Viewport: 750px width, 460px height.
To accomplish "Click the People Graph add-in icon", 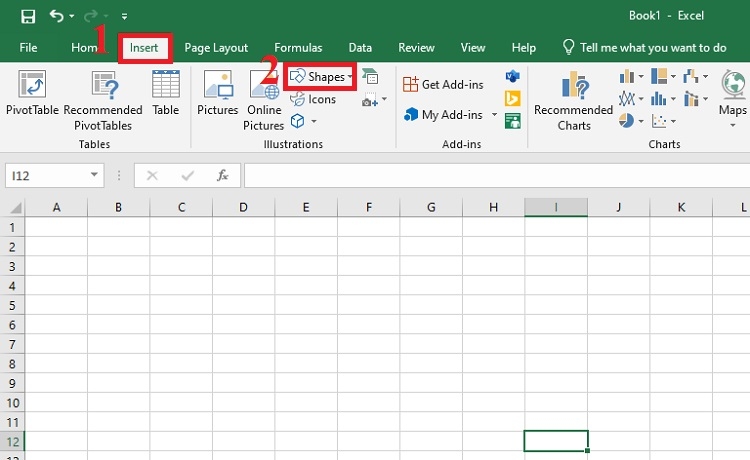I will point(513,121).
